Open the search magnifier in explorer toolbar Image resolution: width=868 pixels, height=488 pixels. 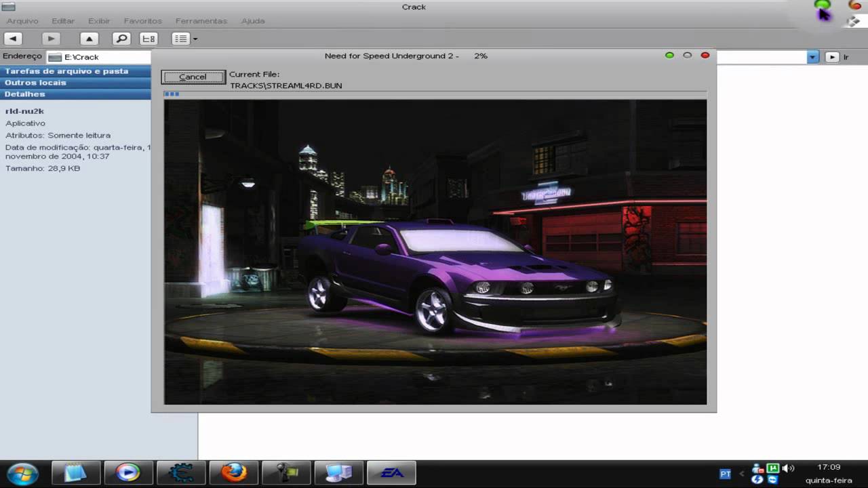(x=121, y=39)
